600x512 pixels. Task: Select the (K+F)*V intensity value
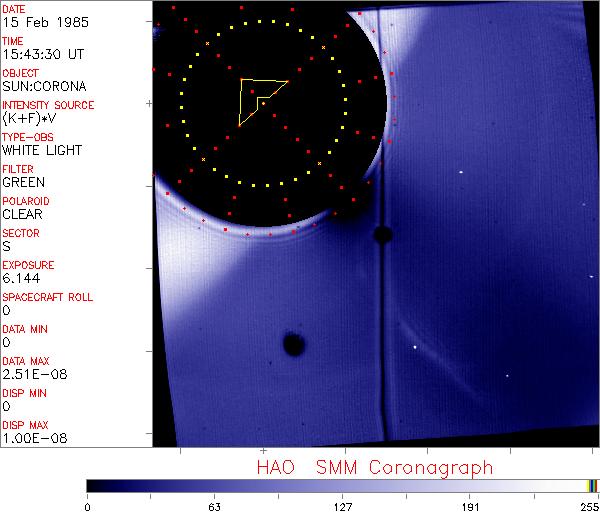pos(29,119)
